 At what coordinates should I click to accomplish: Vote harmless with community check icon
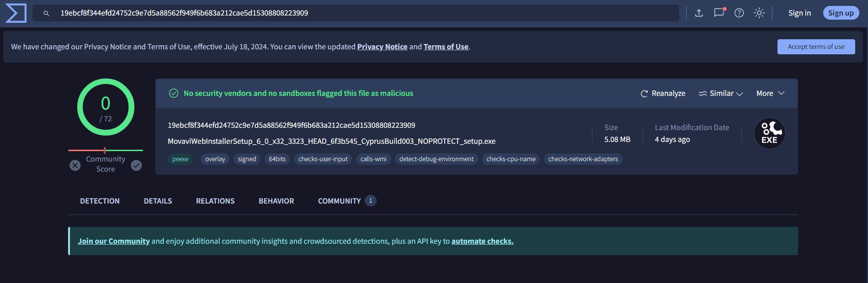point(136,165)
